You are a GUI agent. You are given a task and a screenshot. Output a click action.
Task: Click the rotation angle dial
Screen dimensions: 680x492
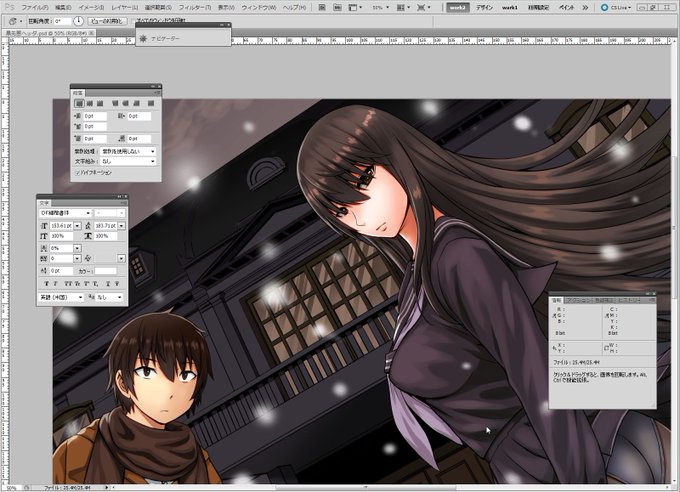click(78, 21)
